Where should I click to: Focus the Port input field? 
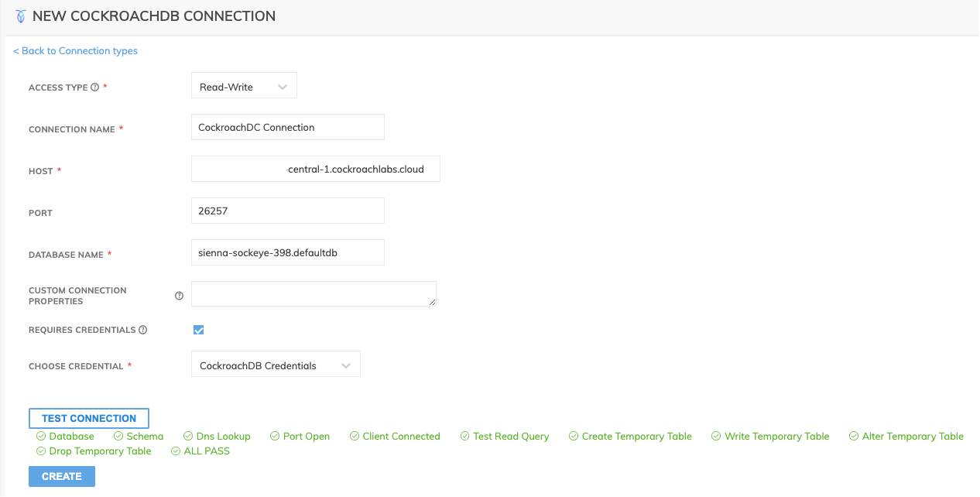(288, 211)
